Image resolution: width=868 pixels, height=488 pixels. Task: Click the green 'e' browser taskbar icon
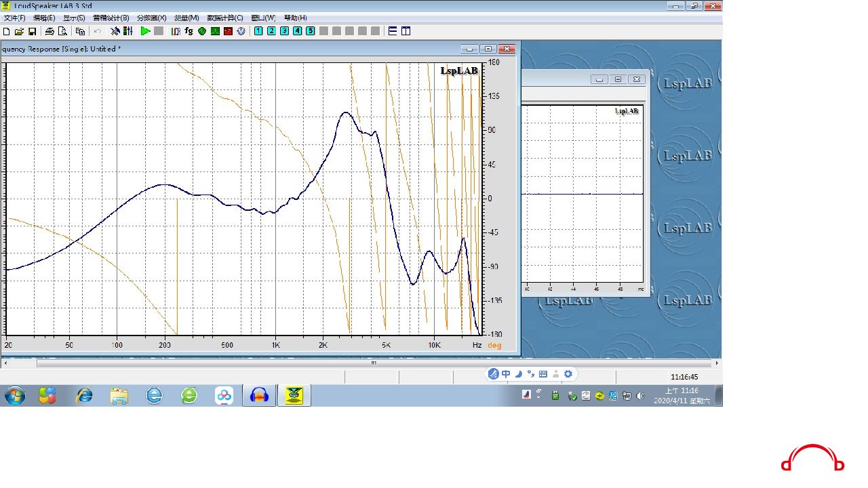pos(189,395)
